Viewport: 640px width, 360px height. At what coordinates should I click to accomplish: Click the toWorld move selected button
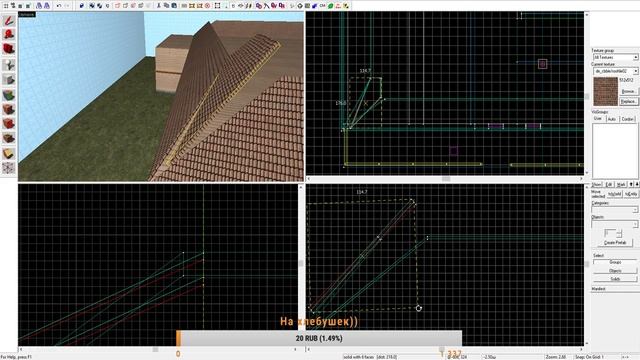pos(615,194)
